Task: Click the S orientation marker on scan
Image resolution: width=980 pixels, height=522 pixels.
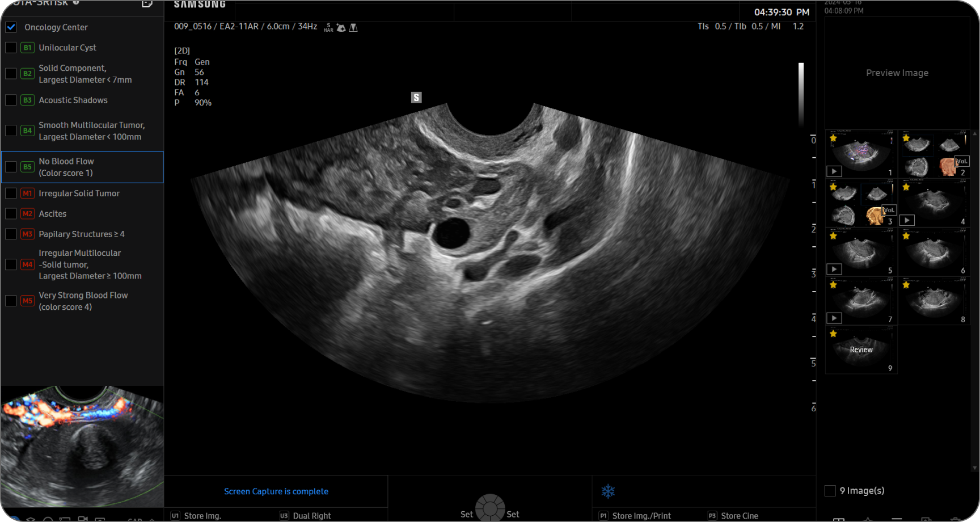Action: (x=416, y=98)
